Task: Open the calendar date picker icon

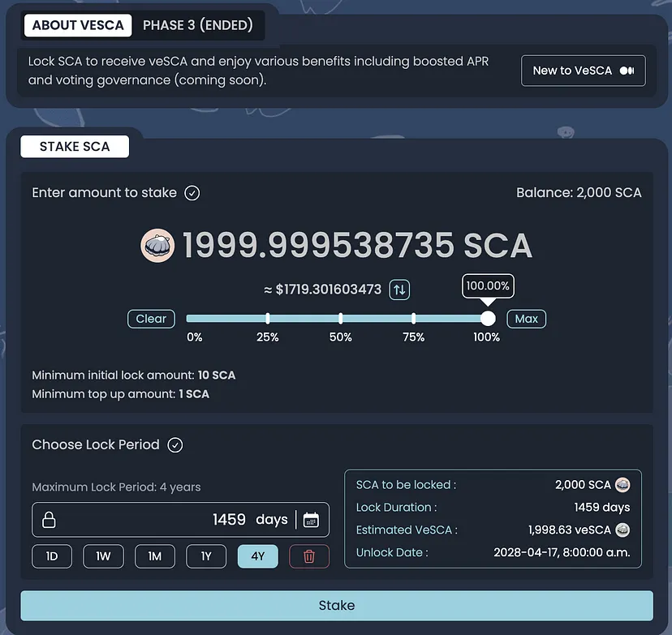Action: pyautogui.click(x=311, y=520)
